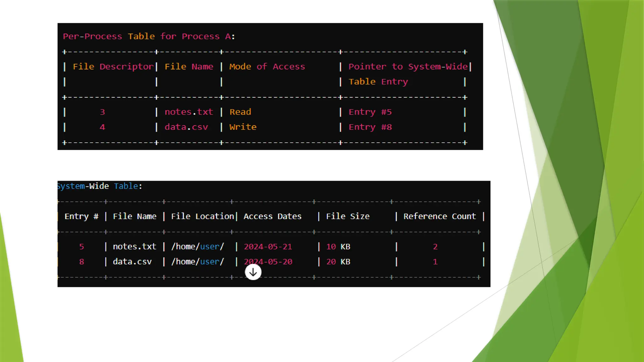
Task: Click the scroll-down arrow circle button
Action: coord(253,272)
